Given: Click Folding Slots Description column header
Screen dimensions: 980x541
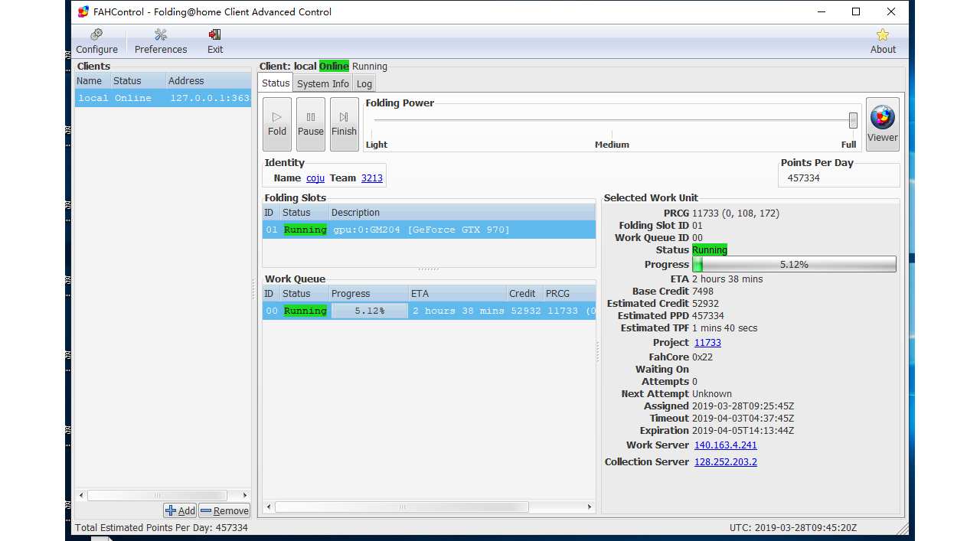Looking at the screenshot, I should pyautogui.click(x=462, y=213).
